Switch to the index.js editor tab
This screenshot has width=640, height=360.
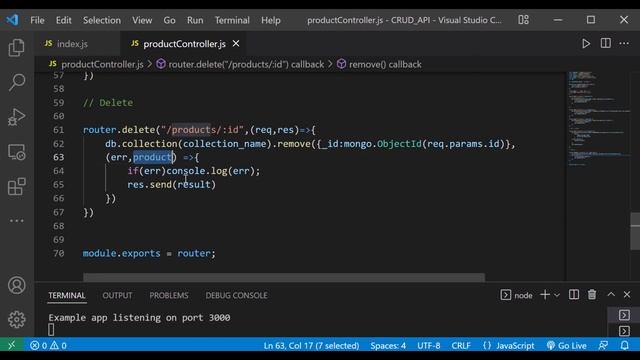78,44
